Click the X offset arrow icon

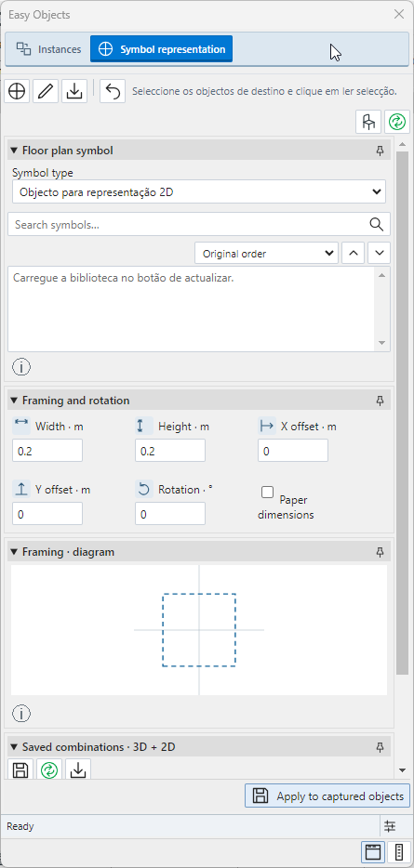point(267,426)
